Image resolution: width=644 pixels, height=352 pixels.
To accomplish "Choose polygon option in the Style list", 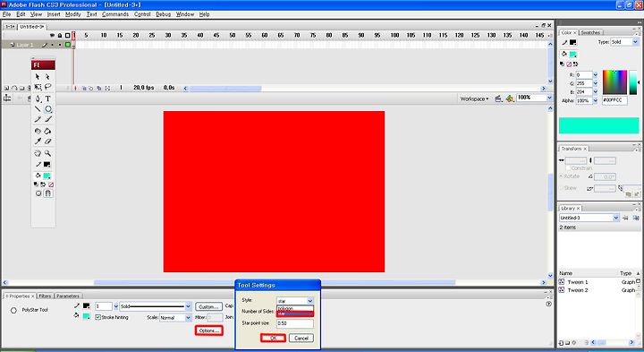I will pyautogui.click(x=295, y=308).
